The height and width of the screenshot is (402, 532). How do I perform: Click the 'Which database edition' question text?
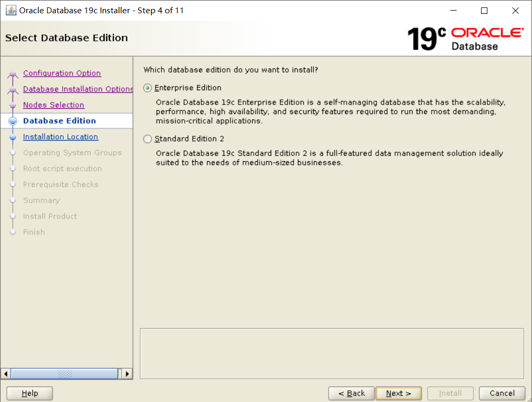(x=231, y=70)
